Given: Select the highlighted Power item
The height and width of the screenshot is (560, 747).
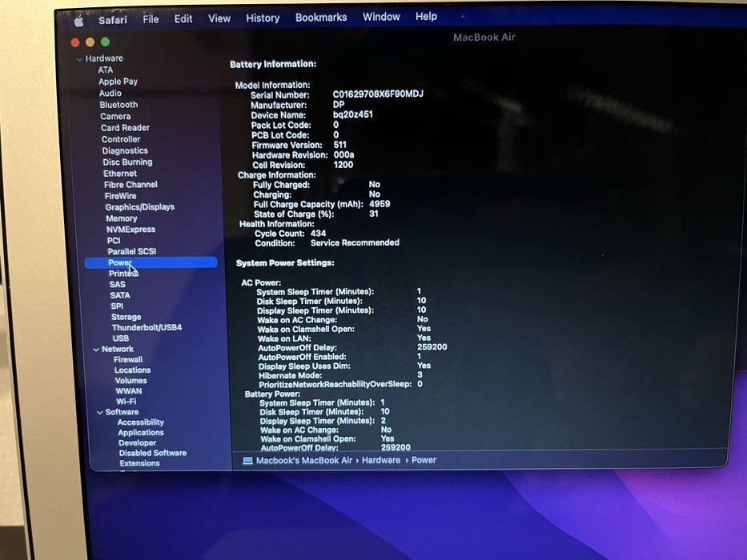Looking at the screenshot, I should click(x=151, y=262).
